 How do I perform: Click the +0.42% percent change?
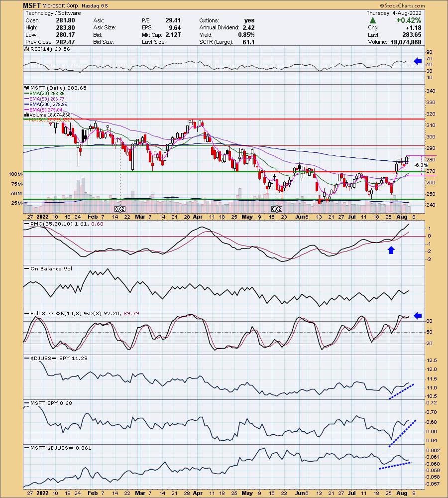tap(409, 20)
